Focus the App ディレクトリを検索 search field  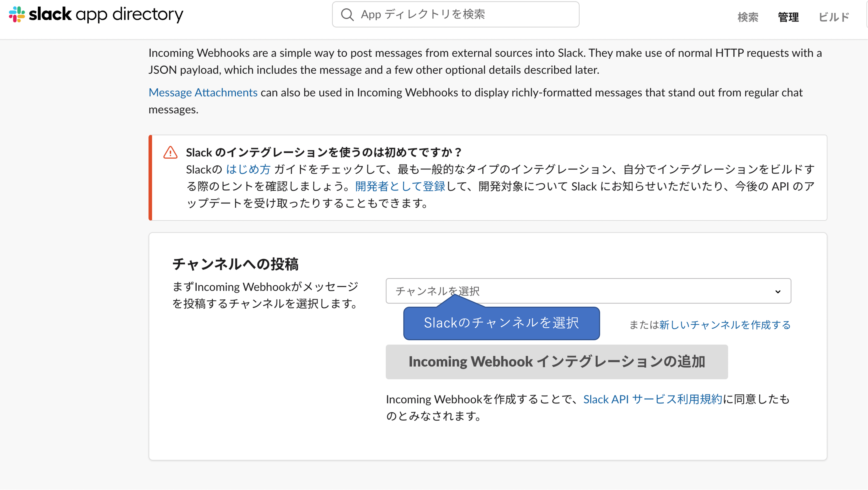click(456, 15)
